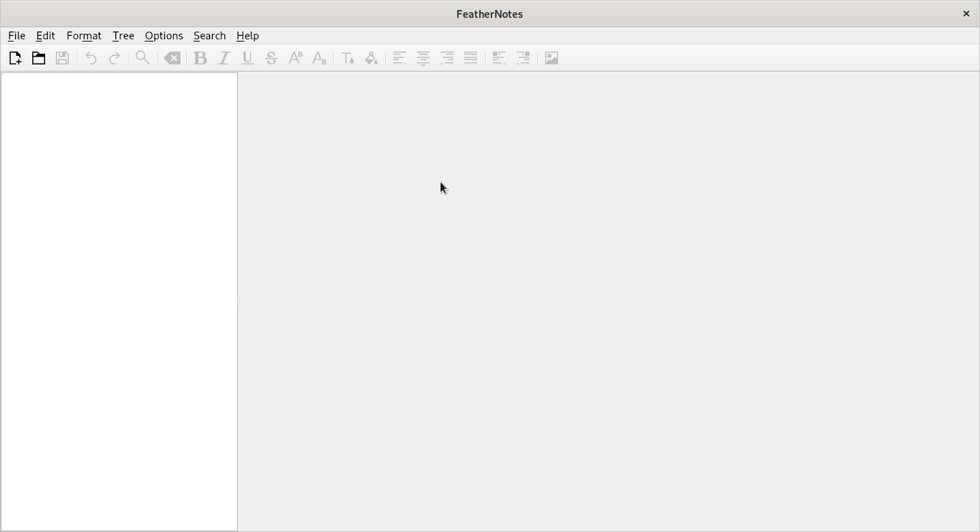This screenshot has height=532, width=980.
Task: Toggle strikethrough text formatting
Action: point(272,58)
